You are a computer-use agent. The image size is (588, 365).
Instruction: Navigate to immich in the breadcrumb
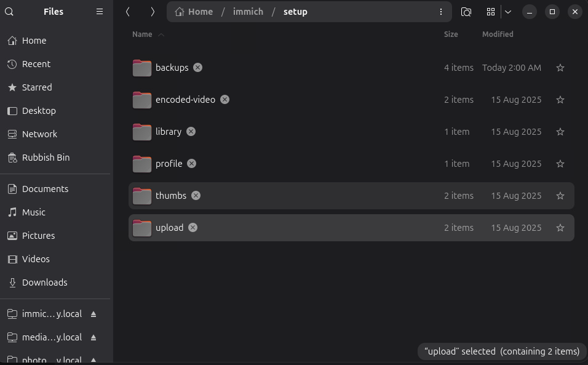coord(248,12)
